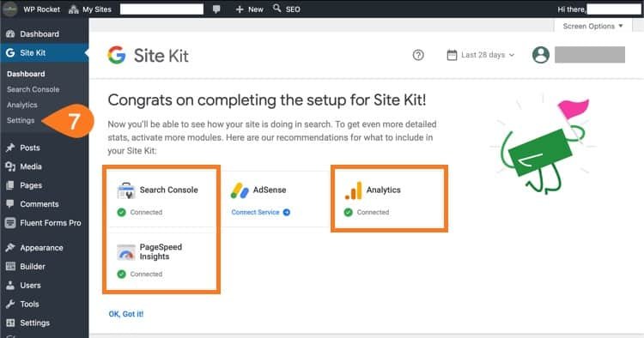
Task: Click the Search Console module icon
Action: pos(126,190)
